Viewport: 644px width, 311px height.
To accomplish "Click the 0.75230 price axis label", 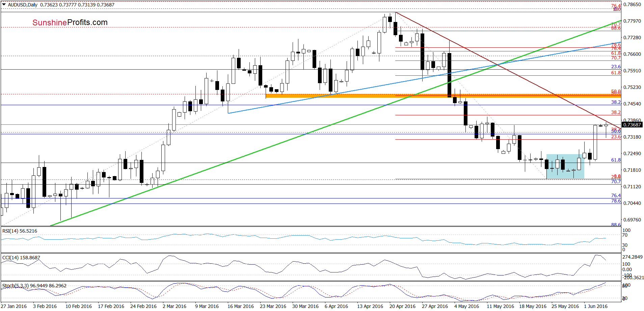I will coord(632,87).
